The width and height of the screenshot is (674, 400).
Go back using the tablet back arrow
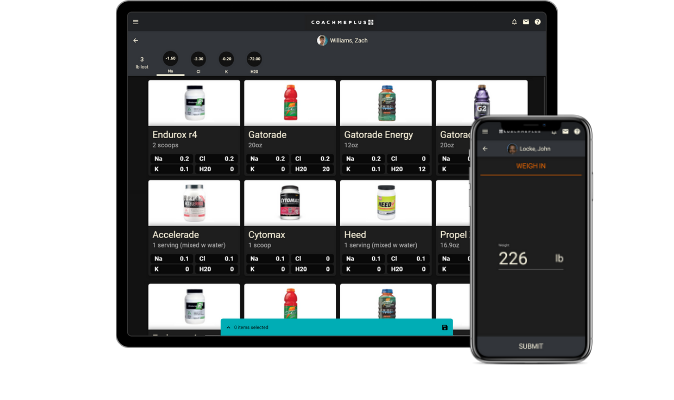click(136, 40)
